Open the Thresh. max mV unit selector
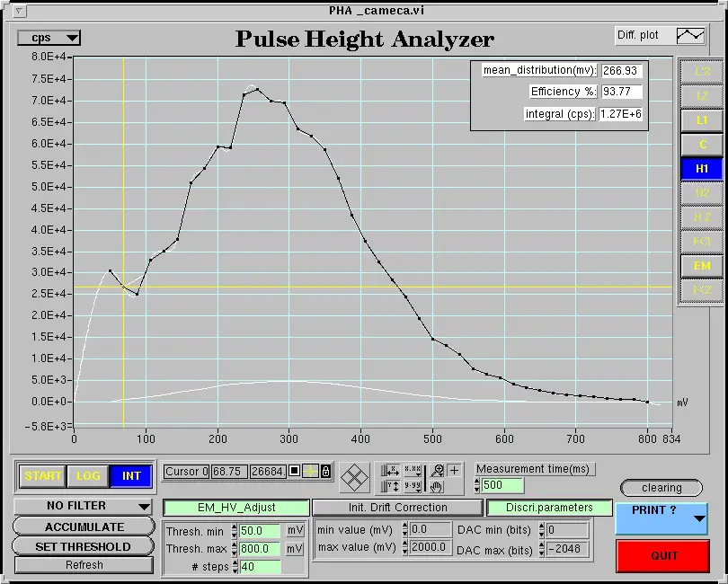 pos(295,549)
